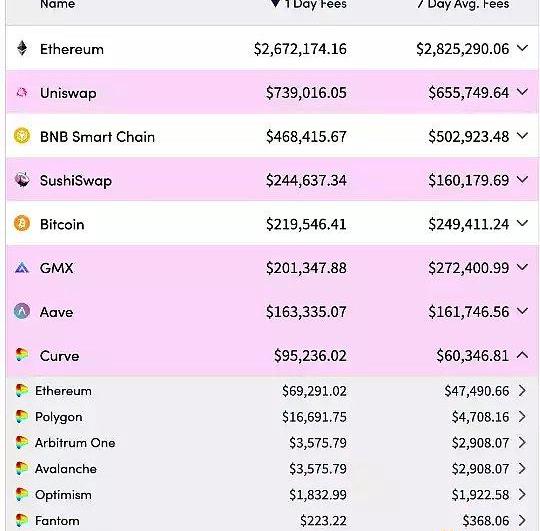Expand the SushiSwap row chevron
540x531 pixels.
[x=522, y=179]
